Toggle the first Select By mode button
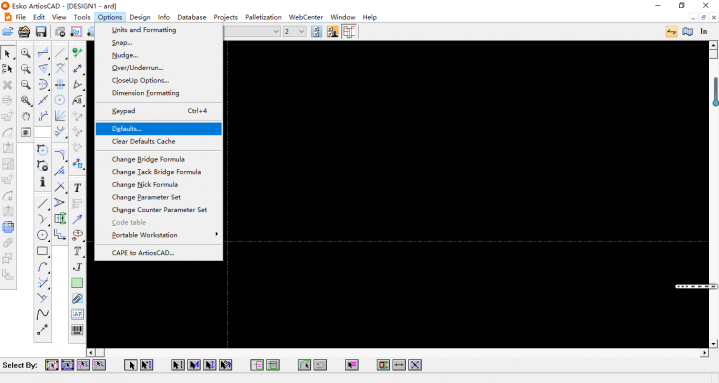This screenshot has height=383, width=719. 52,365
